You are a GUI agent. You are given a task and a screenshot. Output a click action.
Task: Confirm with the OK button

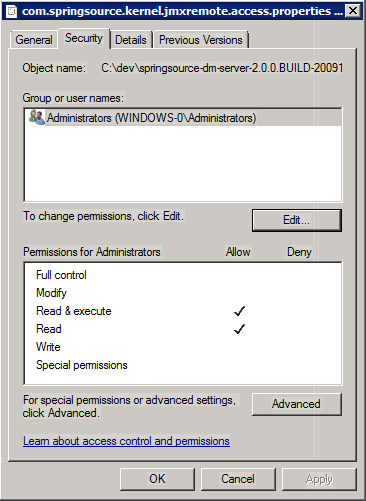pyautogui.click(x=157, y=479)
